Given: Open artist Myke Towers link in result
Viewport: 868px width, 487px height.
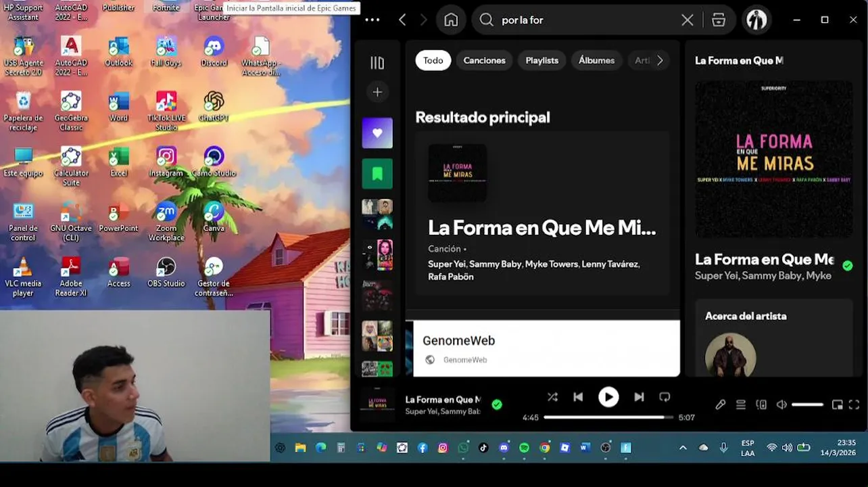Looking at the screenshot, I should tap(552, 264).
